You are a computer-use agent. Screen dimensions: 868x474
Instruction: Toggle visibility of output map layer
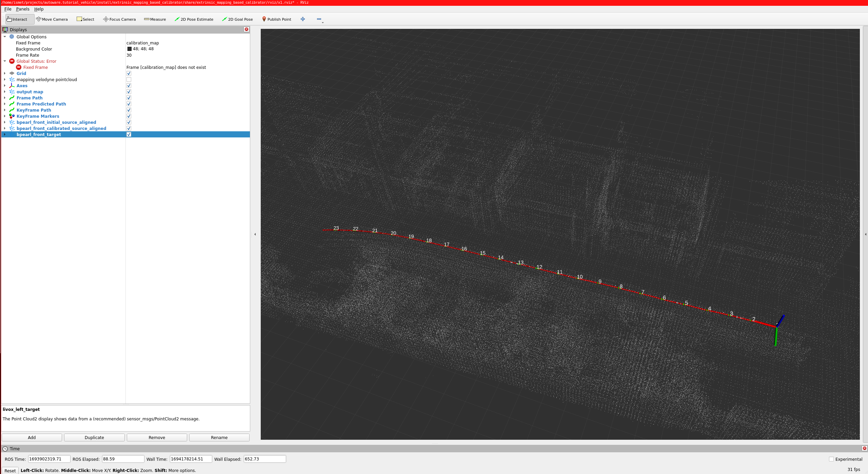129,92
